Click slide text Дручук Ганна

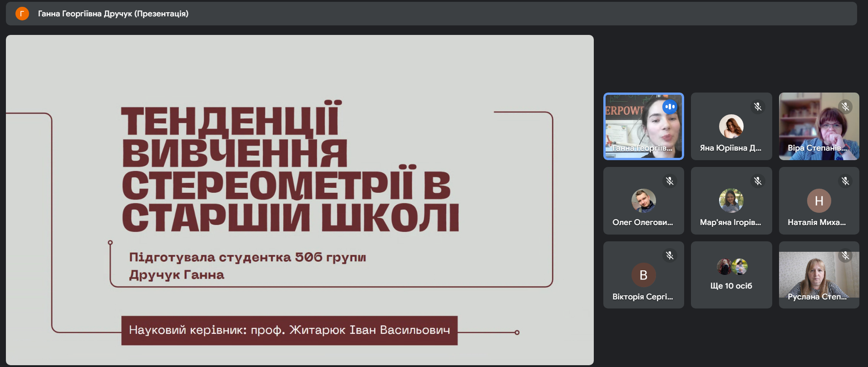pos(177,275)
